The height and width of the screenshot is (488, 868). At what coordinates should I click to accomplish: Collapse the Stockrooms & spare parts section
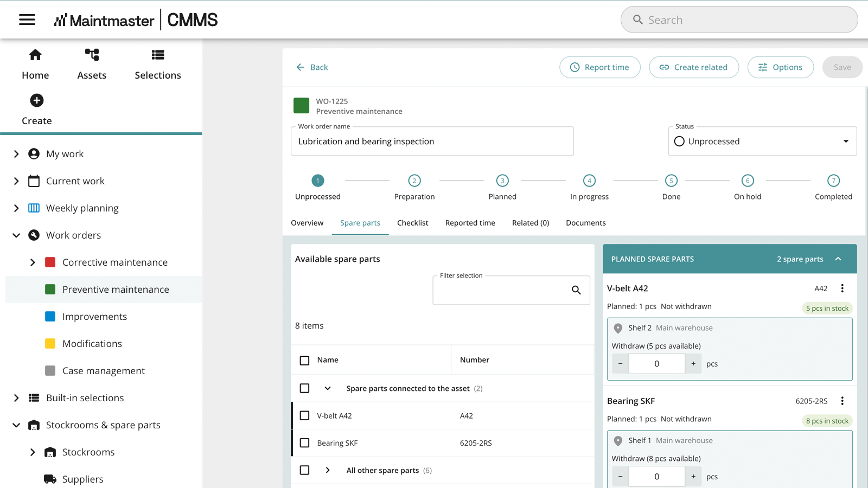(x=16, y=425)
